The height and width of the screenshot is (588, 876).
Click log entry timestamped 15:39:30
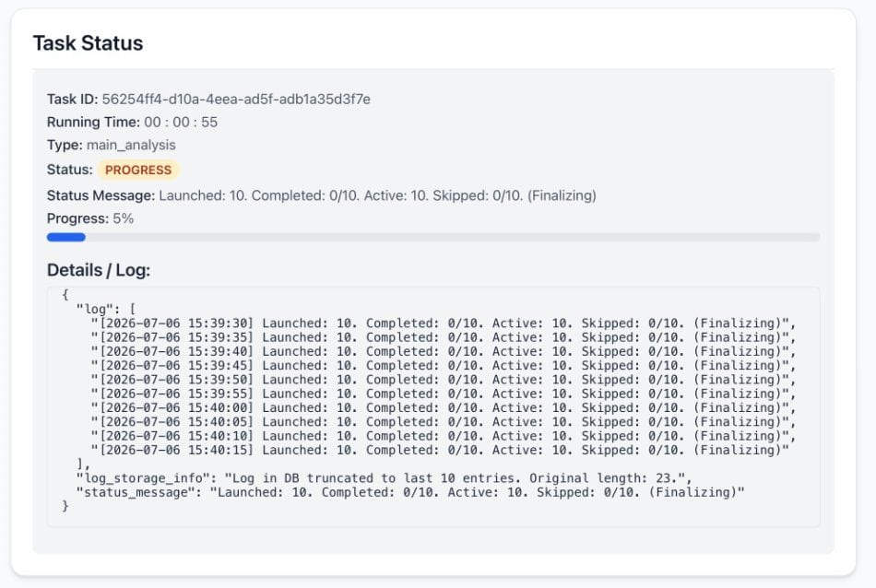[443, 323]
